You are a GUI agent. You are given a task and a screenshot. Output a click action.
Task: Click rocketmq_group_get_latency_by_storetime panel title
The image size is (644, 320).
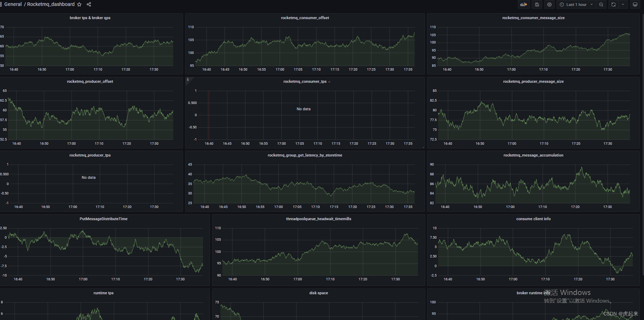pos(305,155)
